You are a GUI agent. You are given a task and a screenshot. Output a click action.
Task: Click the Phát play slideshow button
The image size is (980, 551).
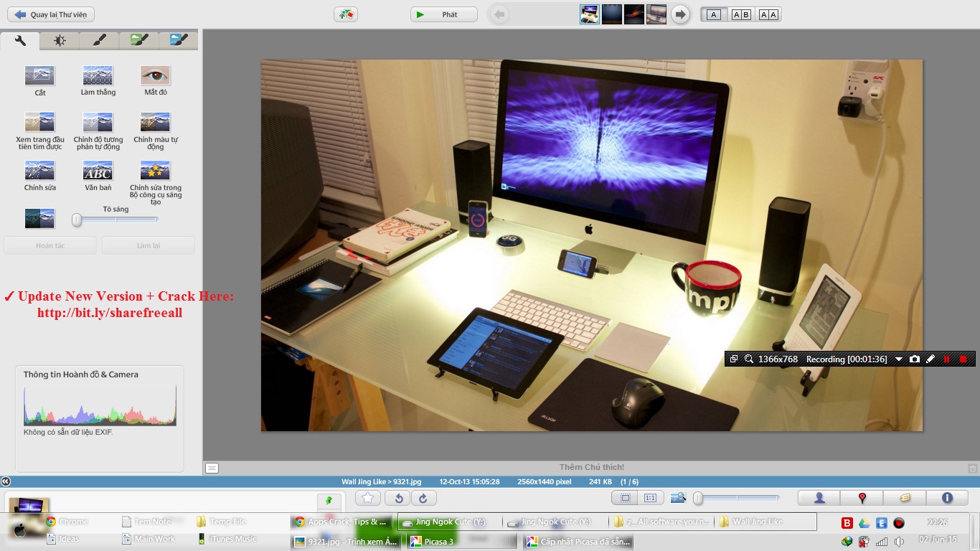(x=444, y=14)
